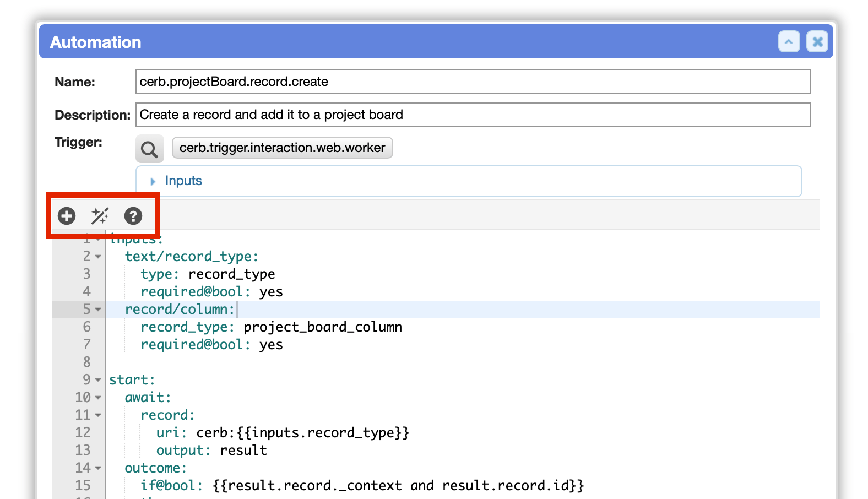Click the Inputs link label
Viewport: 868px width, 499px height.
(x=183, y=181)
